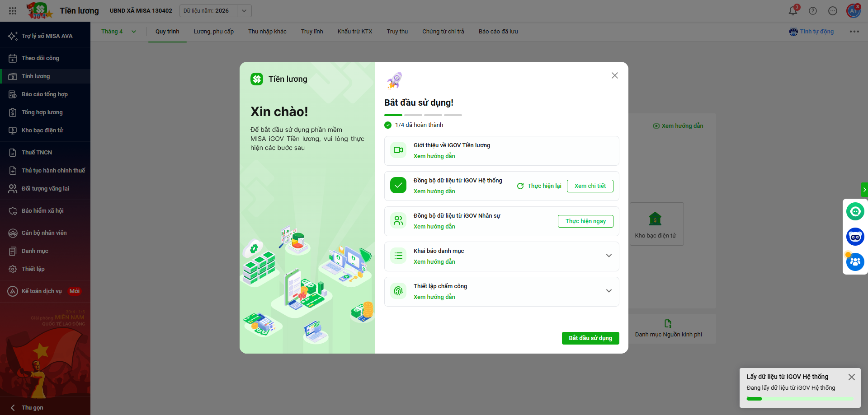
Task: Click the Kế toán dịch vụ icon
Action: coord(13,291)
